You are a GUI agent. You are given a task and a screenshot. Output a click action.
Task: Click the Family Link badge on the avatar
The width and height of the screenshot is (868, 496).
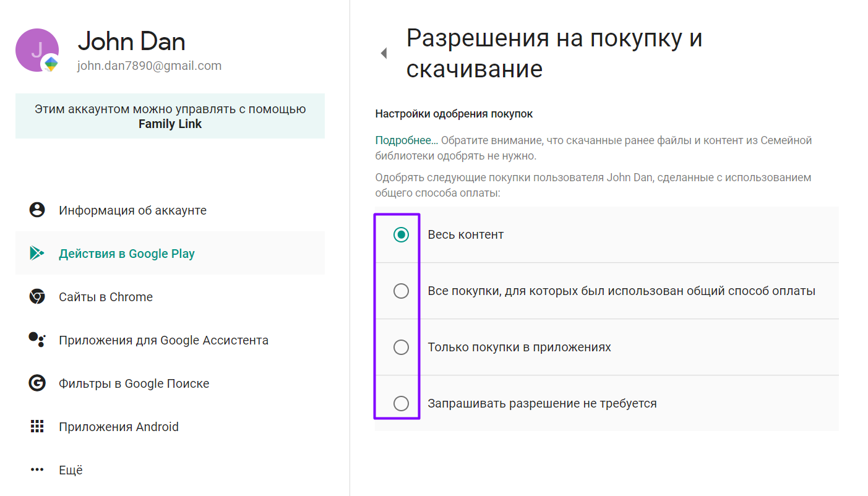[51, 64]
